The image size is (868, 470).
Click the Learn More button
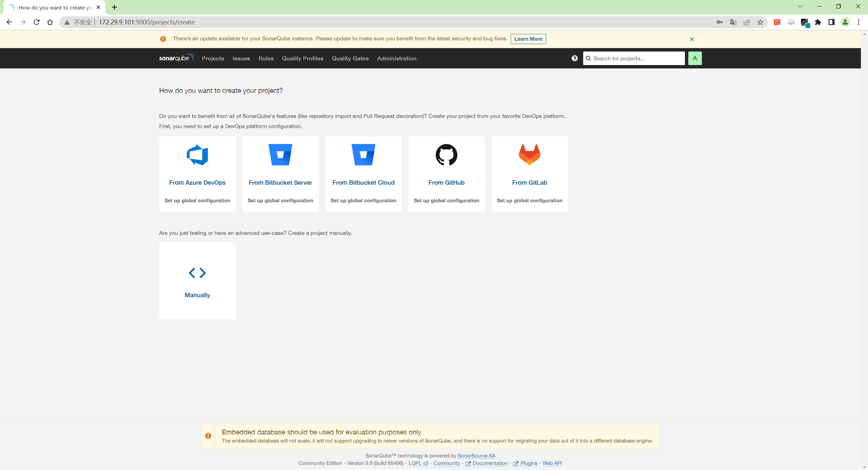(528, 39)
